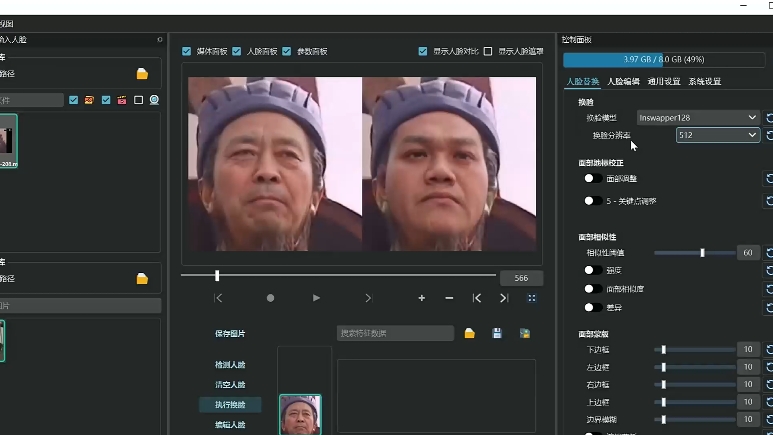Adjust the 边界模糊 slider

[695, 419]
